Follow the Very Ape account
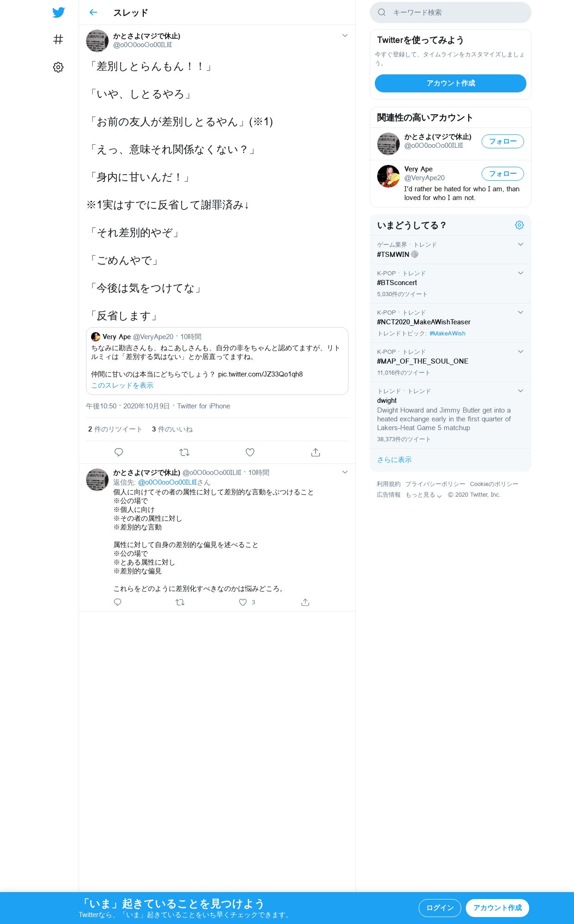 coord(503,174)
